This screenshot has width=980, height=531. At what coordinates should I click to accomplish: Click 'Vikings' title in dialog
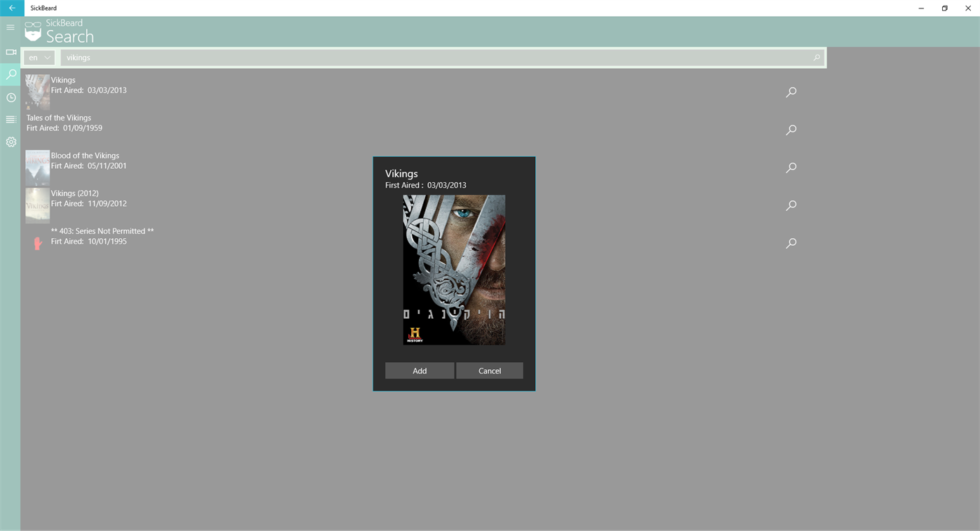401,174
